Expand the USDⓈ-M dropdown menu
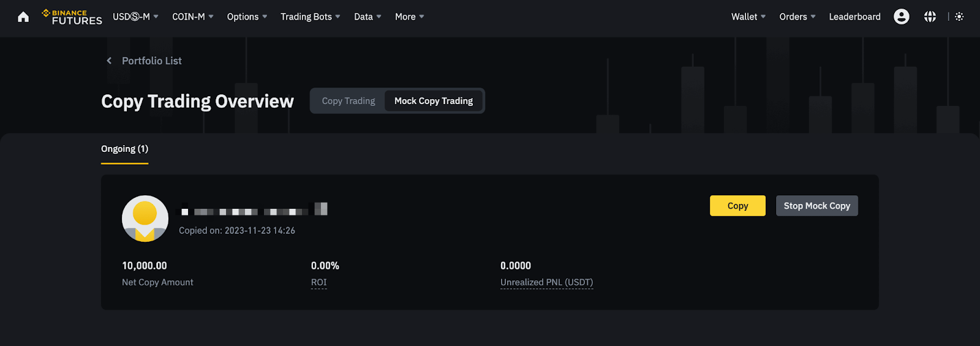This screenshot has height=346, width=980. tap(135, 17)
